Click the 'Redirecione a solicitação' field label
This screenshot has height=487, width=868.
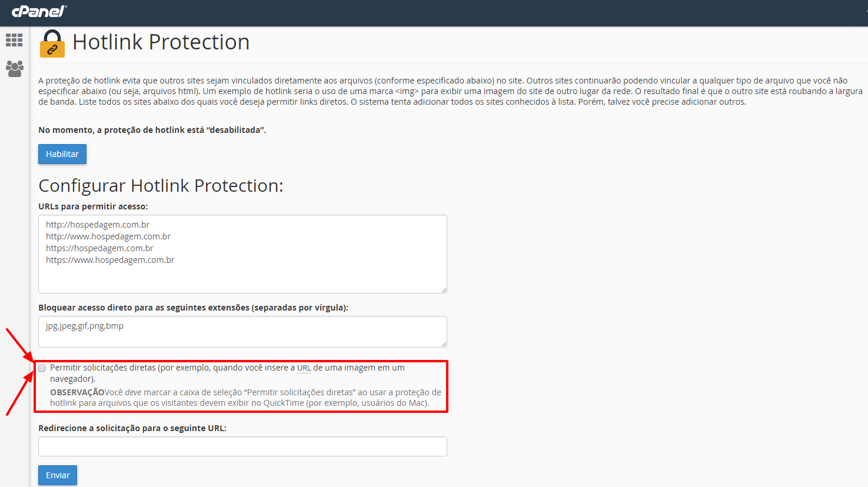132,428
